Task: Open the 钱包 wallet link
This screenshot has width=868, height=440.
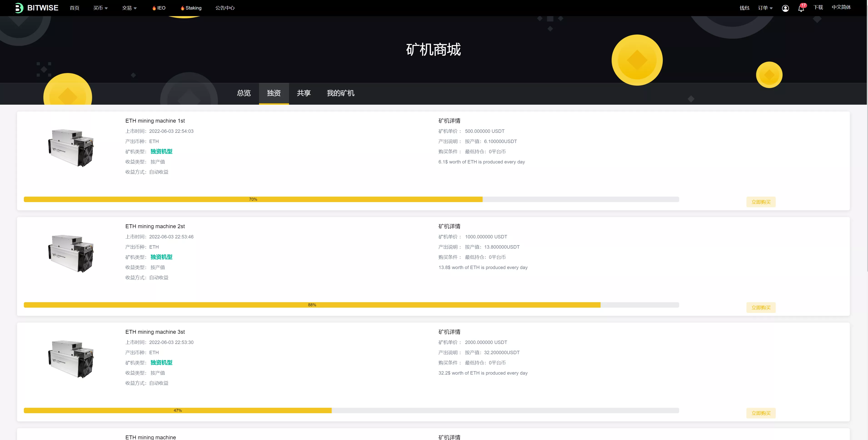Action: click(744, 8)
